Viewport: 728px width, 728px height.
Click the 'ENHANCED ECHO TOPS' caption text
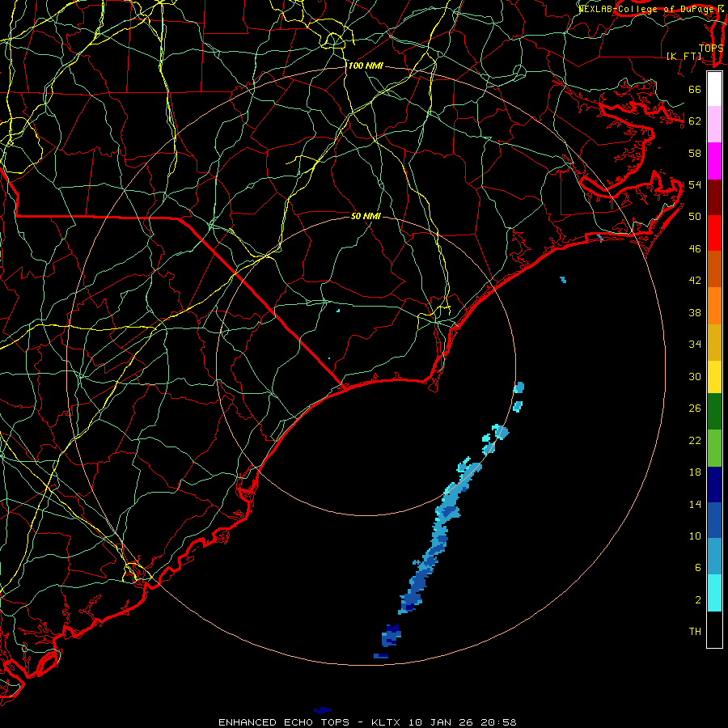[284, 722]
